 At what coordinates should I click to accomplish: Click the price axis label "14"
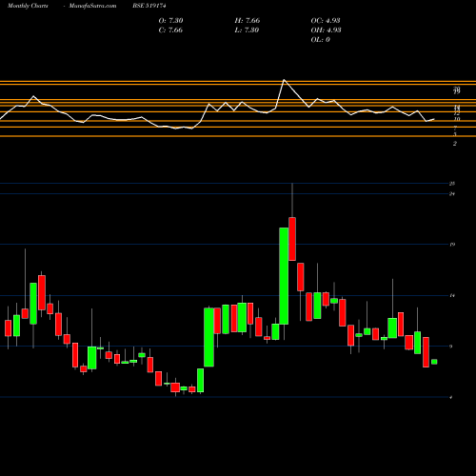(x=452, y=296)
